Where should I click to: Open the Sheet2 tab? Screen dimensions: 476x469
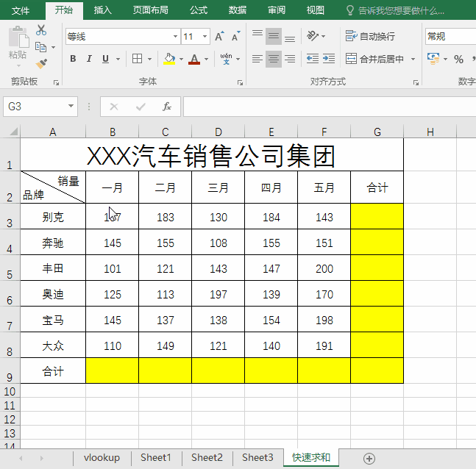click(207, 457)
